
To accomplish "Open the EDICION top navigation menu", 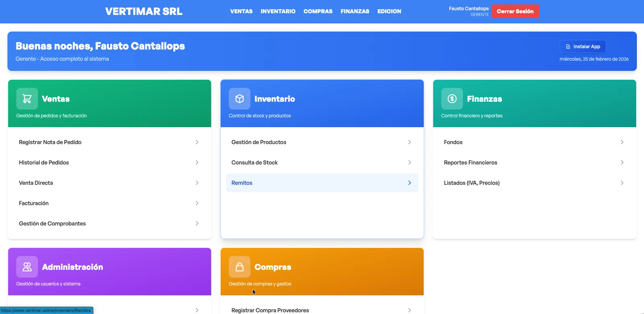I will pos(389,11).
